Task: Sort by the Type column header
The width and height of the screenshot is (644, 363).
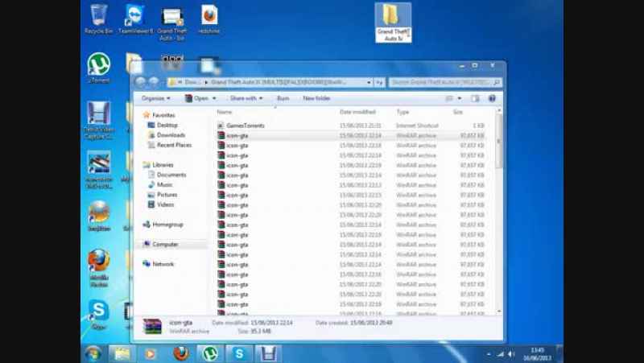Action: (402, 112)
